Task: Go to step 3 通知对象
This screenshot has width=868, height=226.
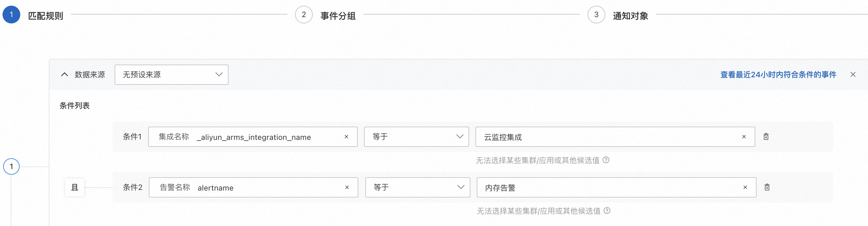Action: pos(596,15)
